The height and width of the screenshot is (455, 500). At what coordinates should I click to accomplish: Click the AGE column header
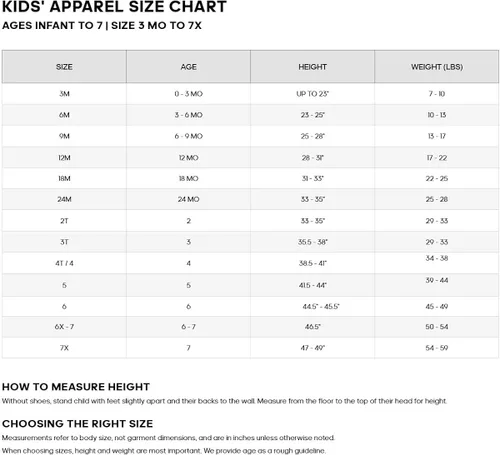pos(188,67)
